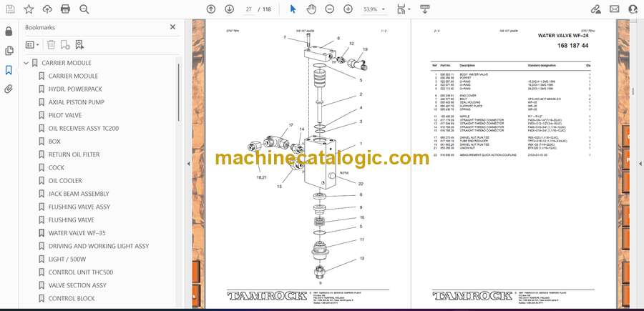Click the find current bookmark icon

[79, 45]
